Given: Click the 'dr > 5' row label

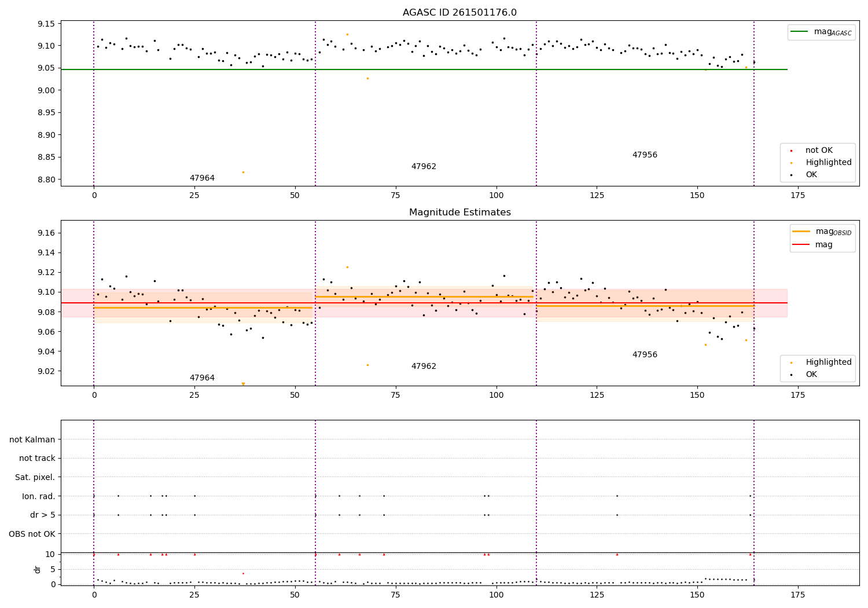Looking at the screenshot, I should [43, 515].
